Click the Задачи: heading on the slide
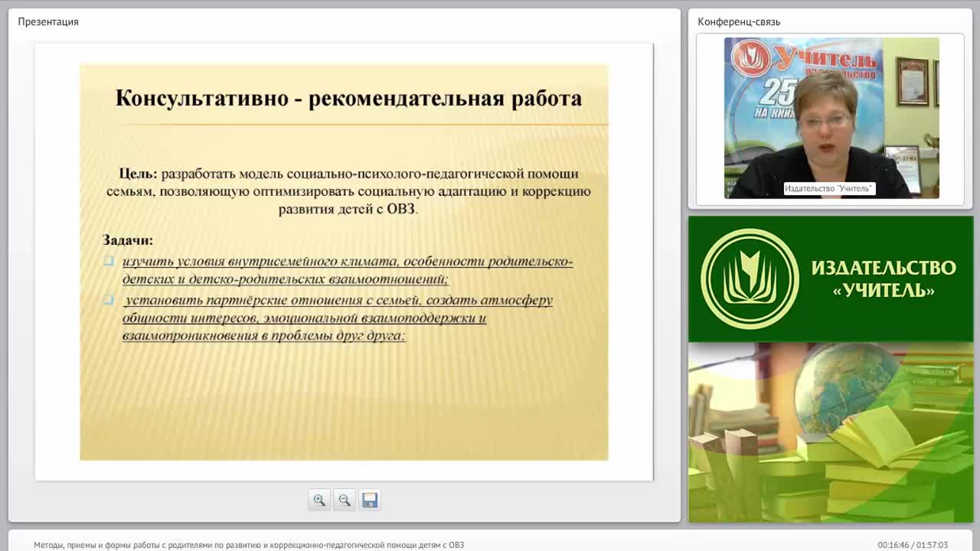Image resolution: width=980 pixels, height=551 pixels. (128, 240)
